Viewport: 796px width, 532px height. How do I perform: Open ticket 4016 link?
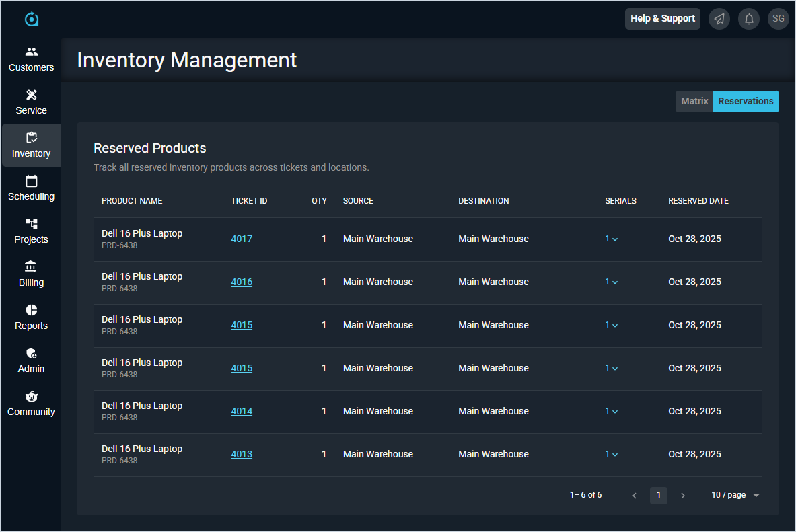point(242,282)
